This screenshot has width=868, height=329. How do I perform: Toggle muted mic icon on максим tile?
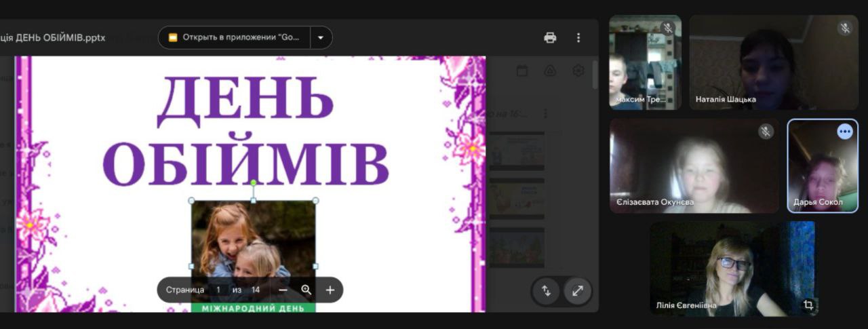point(667,28)
